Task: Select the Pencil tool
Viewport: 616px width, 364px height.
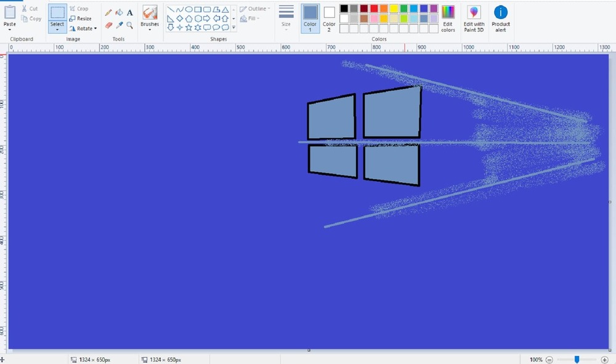Action: (x=107, y=12)
